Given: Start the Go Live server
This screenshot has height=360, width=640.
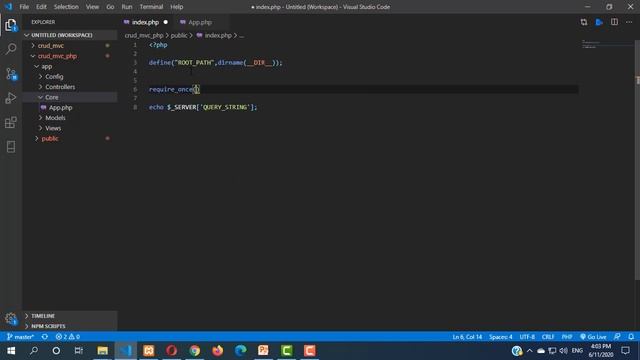Looking at the screenshot, I should click(593, 337).
